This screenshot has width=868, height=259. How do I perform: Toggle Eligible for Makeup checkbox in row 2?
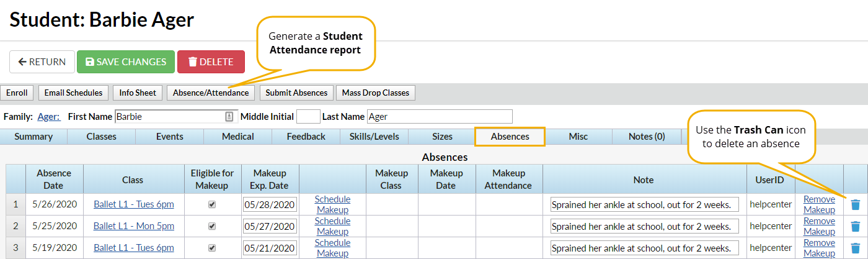click(x=212, y=227)
